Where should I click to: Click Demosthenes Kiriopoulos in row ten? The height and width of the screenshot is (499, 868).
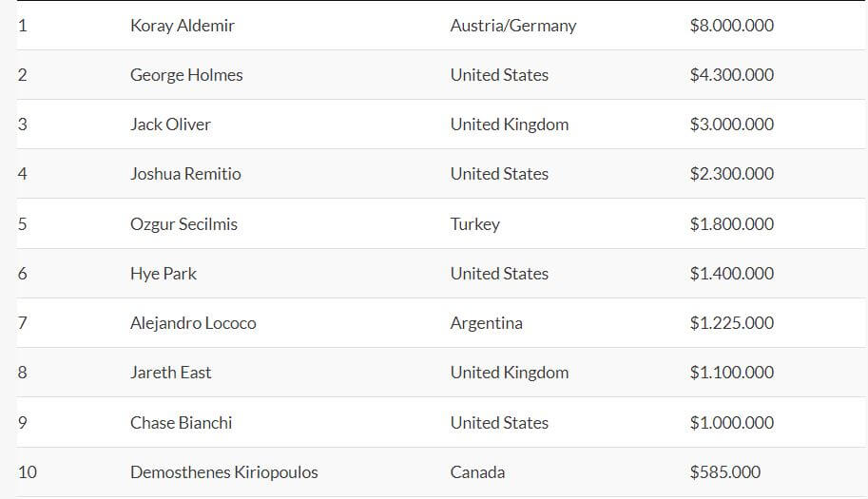pos(224,472)
